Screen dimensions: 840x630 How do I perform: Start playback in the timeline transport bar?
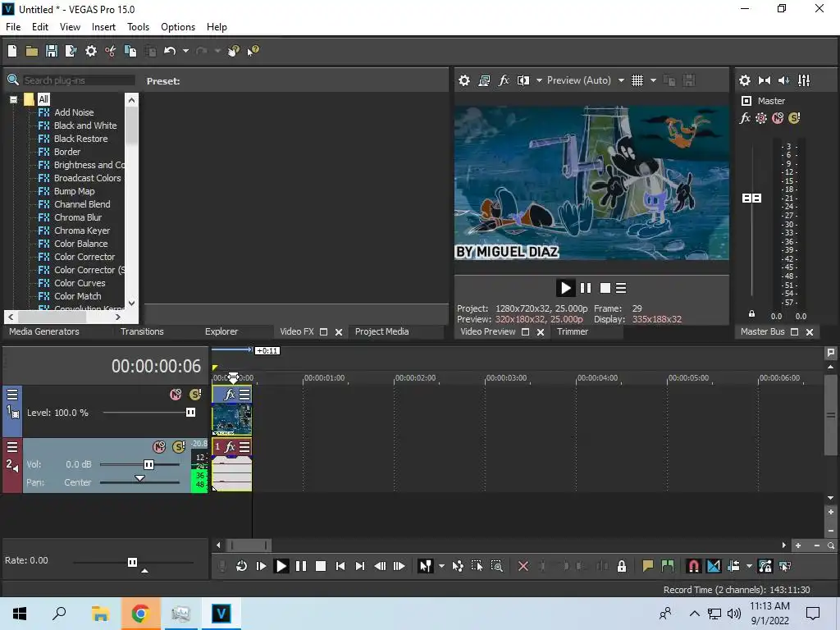click(281, 566)
